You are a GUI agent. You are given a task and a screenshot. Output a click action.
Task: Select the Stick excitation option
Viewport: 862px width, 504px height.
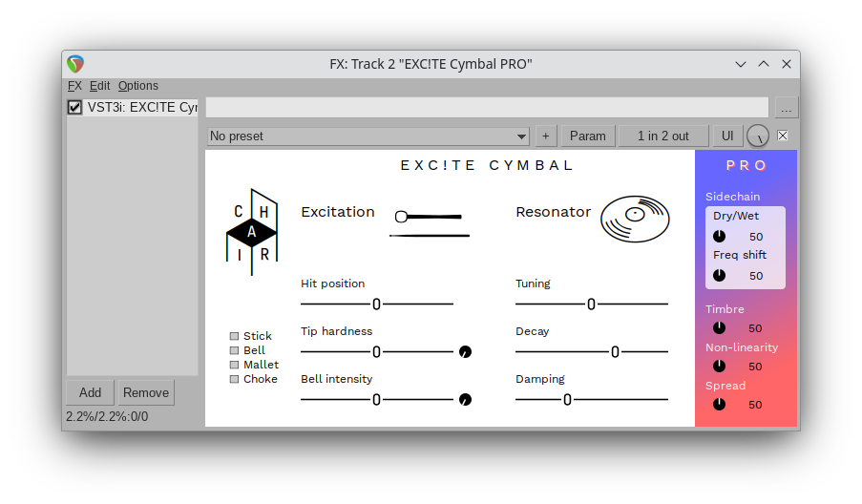234,336
